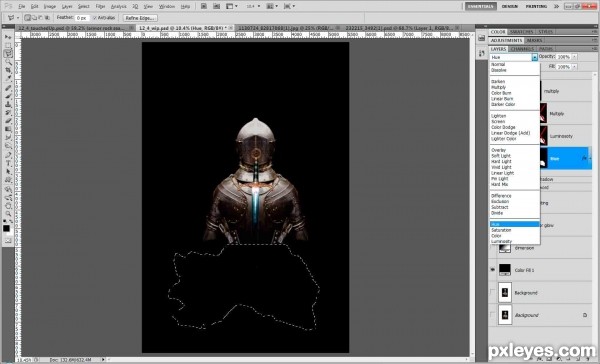
Task: Select the History Brush tool
Action: click(8, 113)
